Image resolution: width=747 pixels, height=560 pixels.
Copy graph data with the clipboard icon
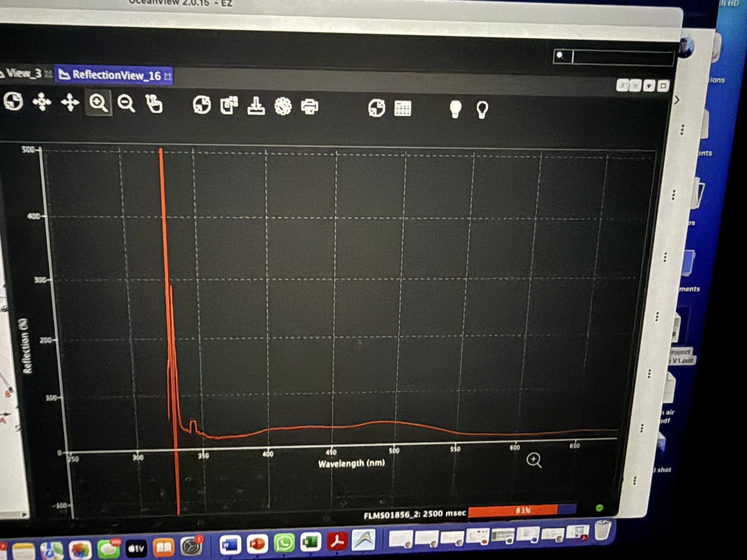[x=229, y=105]
